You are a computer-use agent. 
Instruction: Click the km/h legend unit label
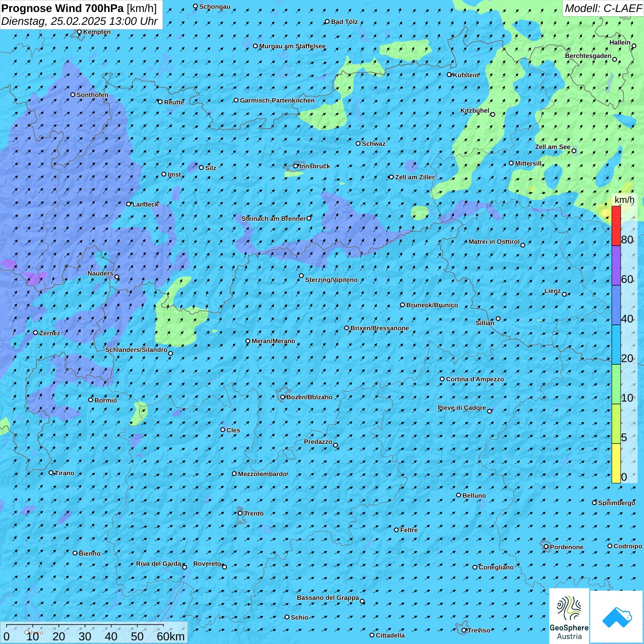pyautogui.click(x=624, y=200)
